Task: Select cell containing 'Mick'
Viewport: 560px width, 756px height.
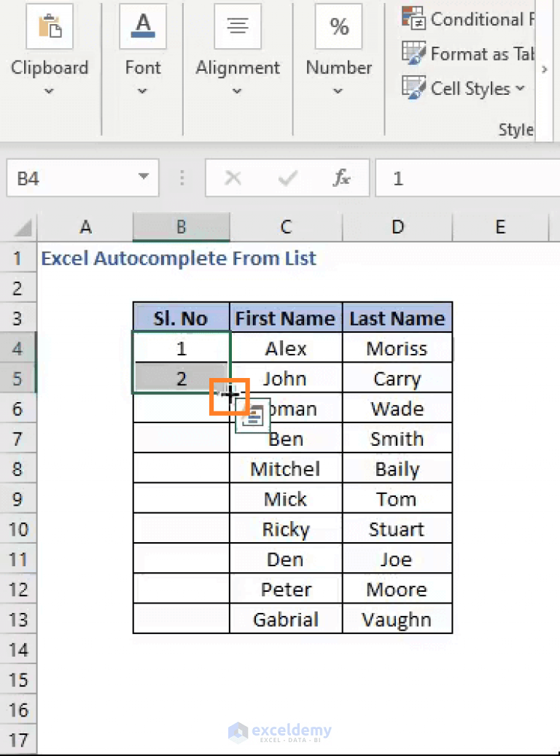Action: tap(287, 499)
